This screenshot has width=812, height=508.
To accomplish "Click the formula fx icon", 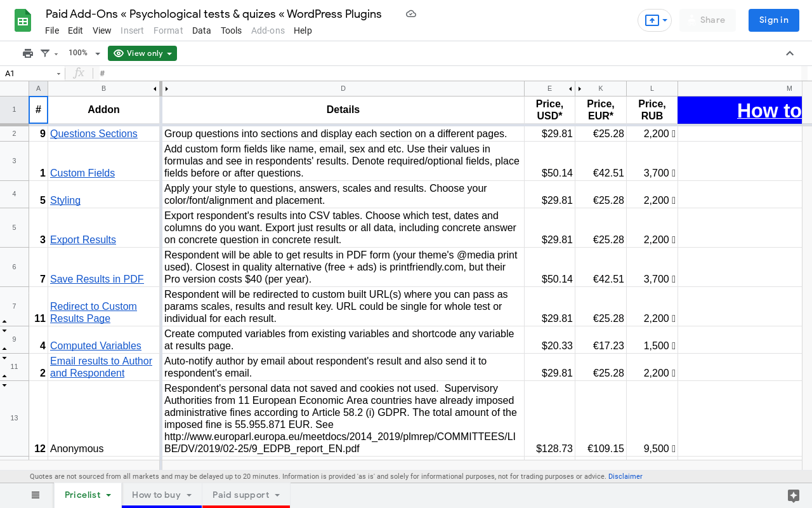I will 79,74.
